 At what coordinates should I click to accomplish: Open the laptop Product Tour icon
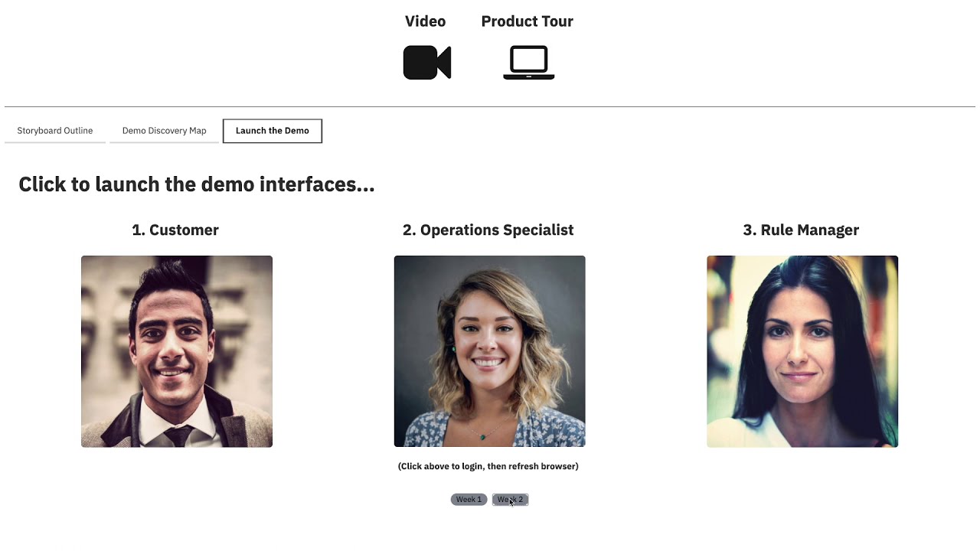tap(528, 63)
